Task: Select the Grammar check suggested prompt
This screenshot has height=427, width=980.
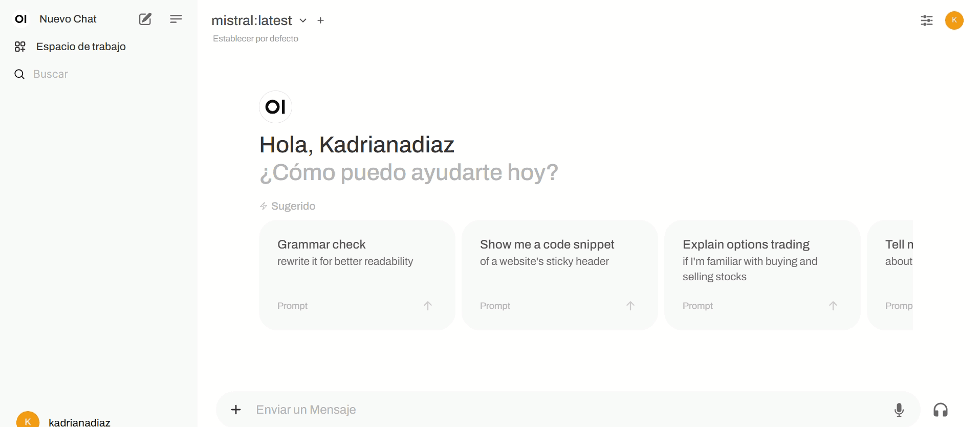Action: (357, 275)
